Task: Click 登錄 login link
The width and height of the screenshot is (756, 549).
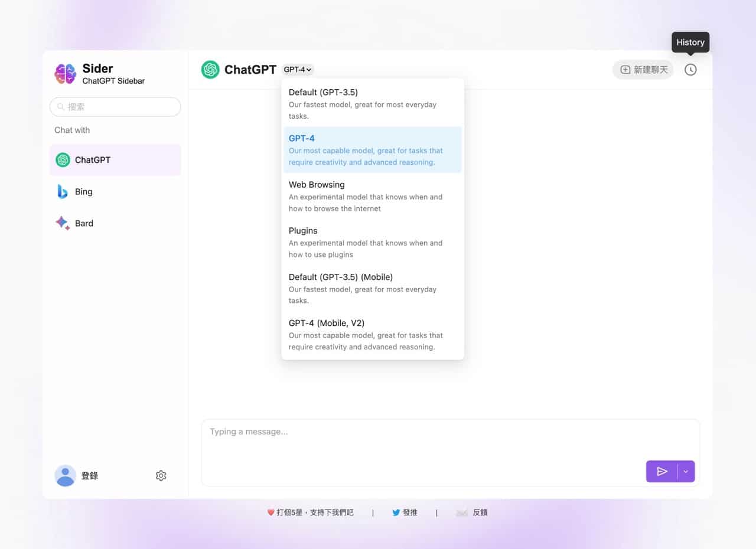Action: pyautogui.click(x=90, y=476)
